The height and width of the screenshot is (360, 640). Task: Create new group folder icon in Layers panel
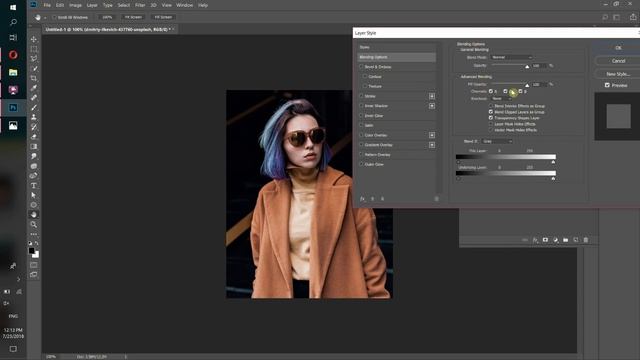pyautogui.click(x=566, y=240)
